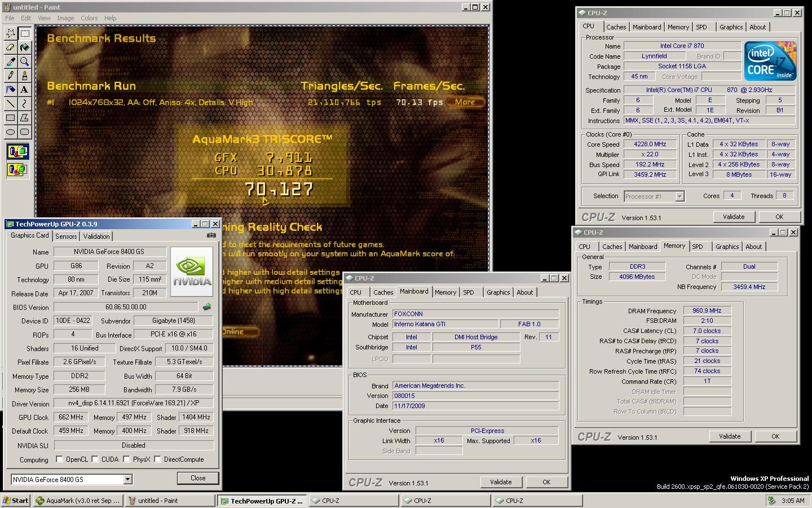This screenshot has width=812, height=508.
Task: Activate the Magnifier tool in Paint
Action: (25, 62)
